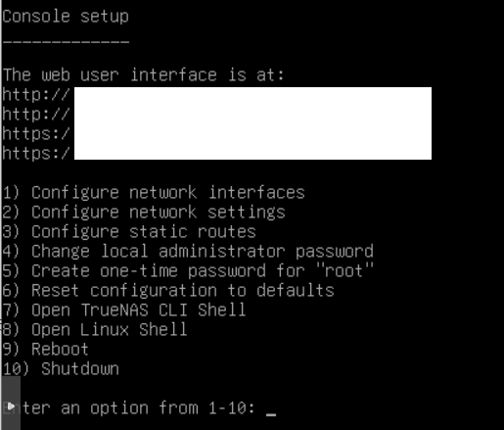
Task: Click the last https:/ URL line
Action: (x=36, y=154)
